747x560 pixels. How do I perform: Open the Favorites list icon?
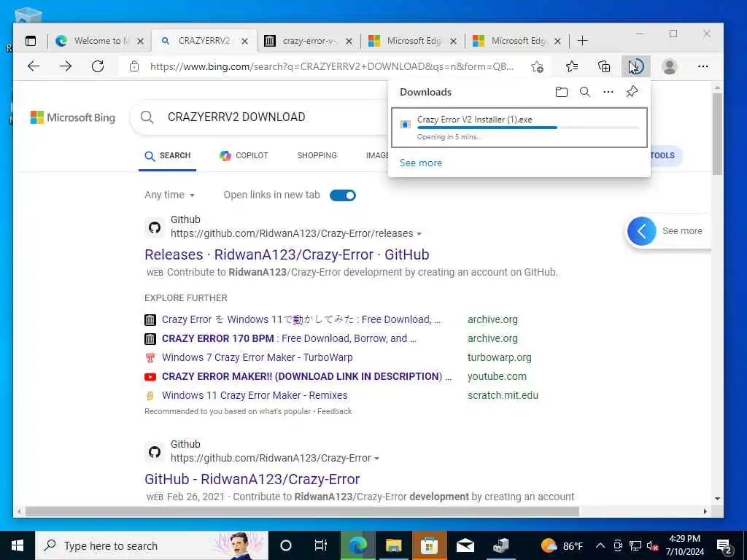coord(572,66)
